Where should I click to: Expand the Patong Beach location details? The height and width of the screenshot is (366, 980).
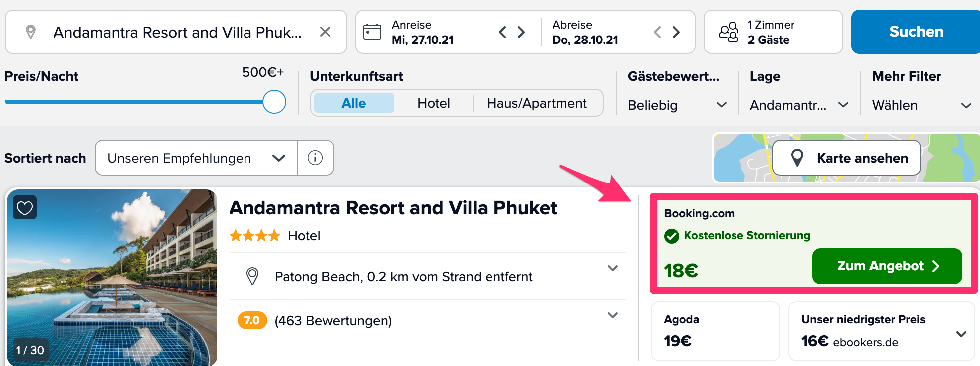click(x=613, y=268)
